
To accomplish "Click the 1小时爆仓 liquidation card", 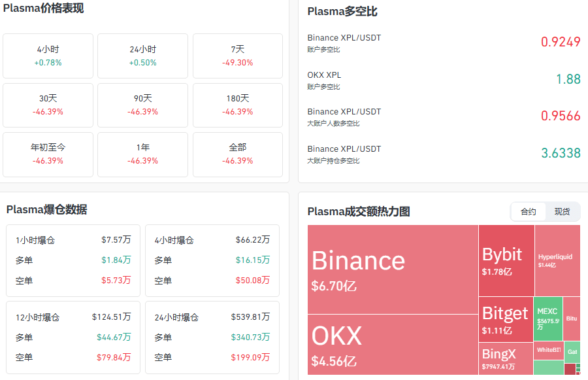I will [x=73, y=260].
